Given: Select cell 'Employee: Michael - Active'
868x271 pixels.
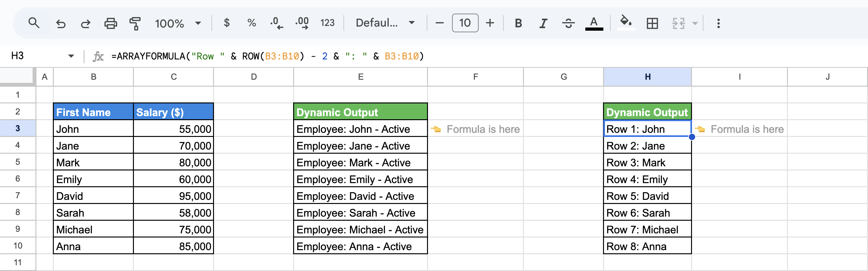Looking at the screenshot, I should pyautogui.click(x=361, y=229).
